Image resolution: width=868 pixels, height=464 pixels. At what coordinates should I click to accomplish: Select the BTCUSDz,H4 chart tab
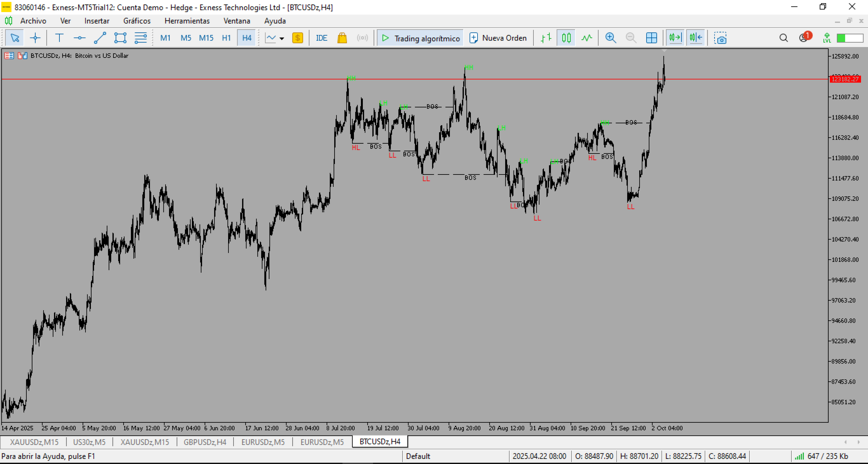click(x=380, y=441)
